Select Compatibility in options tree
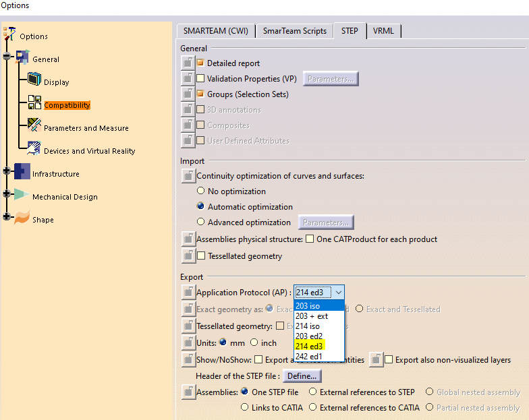This screenshot has height=420, width=529. 67,105
